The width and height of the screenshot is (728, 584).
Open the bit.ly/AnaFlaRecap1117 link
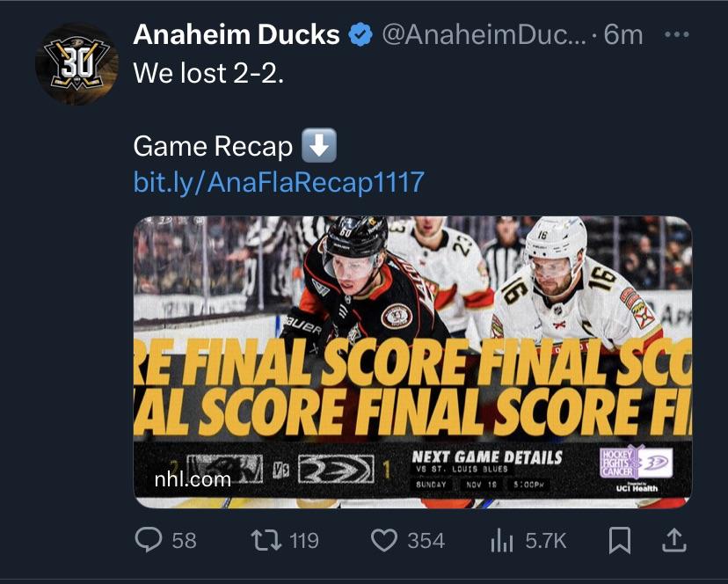coord(279,182)
